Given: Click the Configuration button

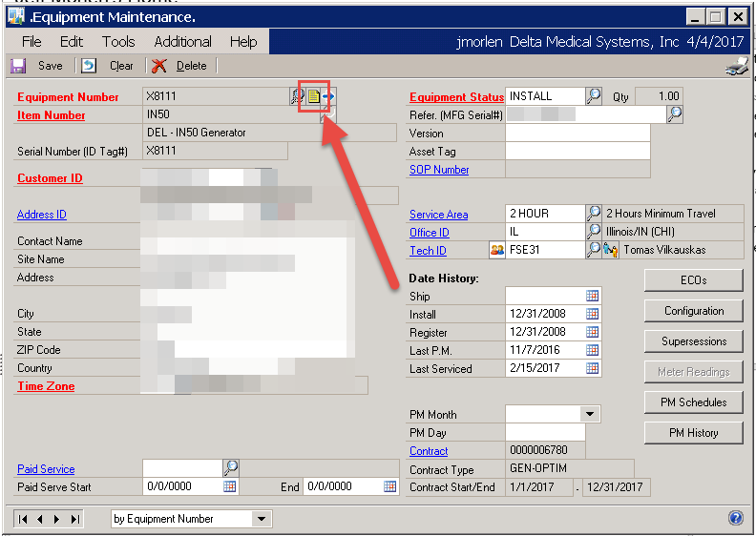Looking at the screenshot, I should tap(694, 311).
